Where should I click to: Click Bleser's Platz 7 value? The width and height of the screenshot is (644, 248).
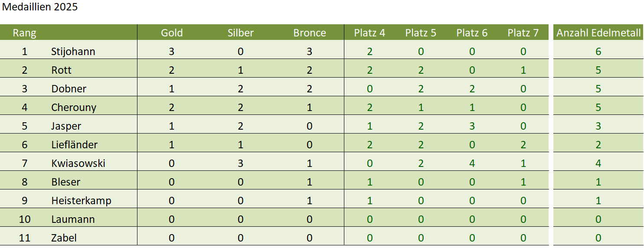point(523,182)
